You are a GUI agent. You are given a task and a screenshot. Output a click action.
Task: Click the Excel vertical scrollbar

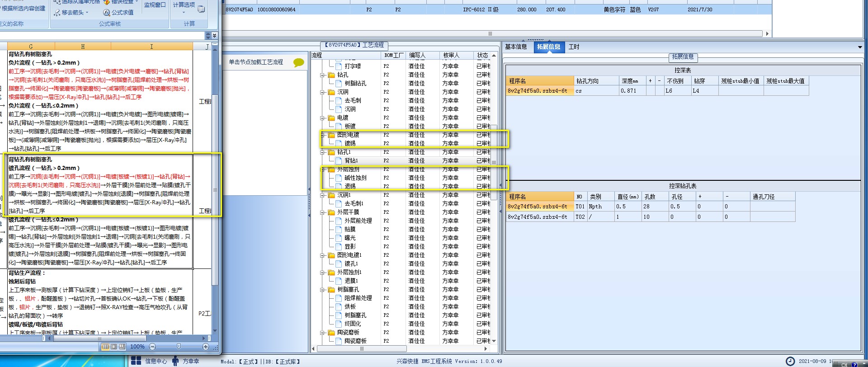(x=215, y=190)
